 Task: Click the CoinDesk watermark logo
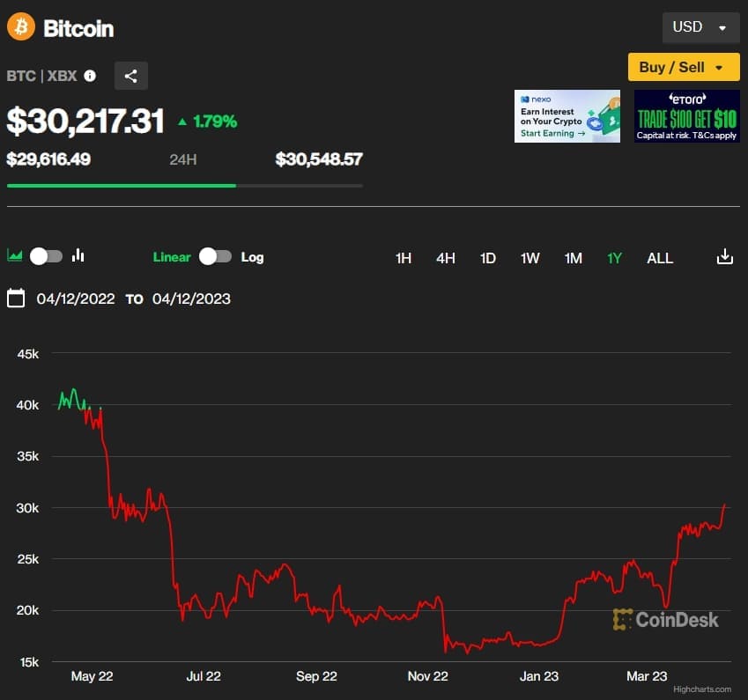click(667, 620)
